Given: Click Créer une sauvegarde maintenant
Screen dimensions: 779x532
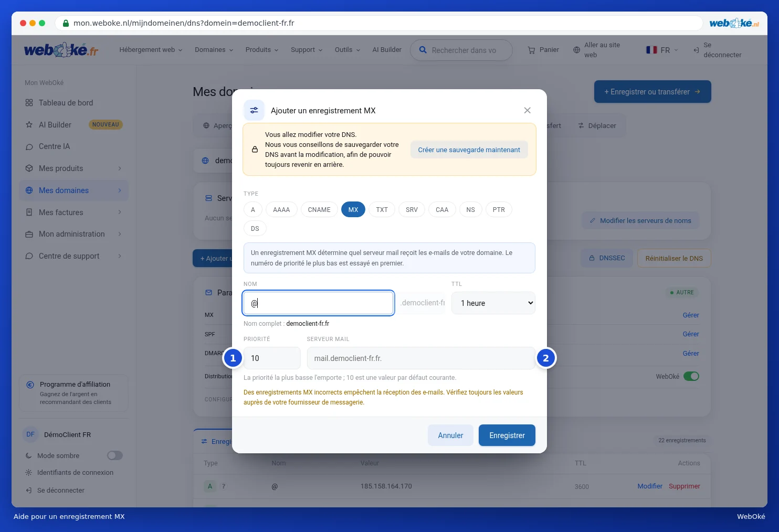Looking at the screenshot, I should point(469,150).
